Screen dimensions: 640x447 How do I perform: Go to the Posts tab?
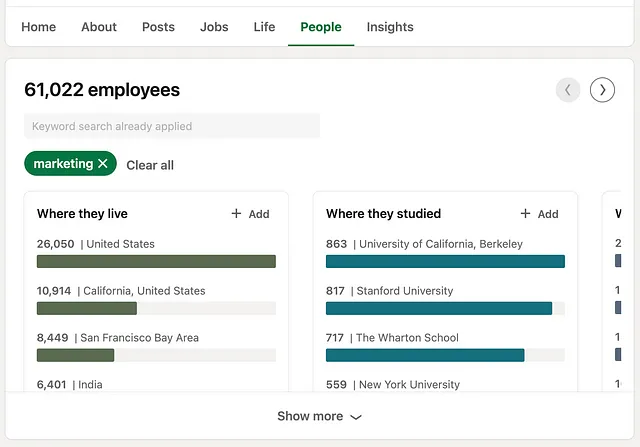158,27
